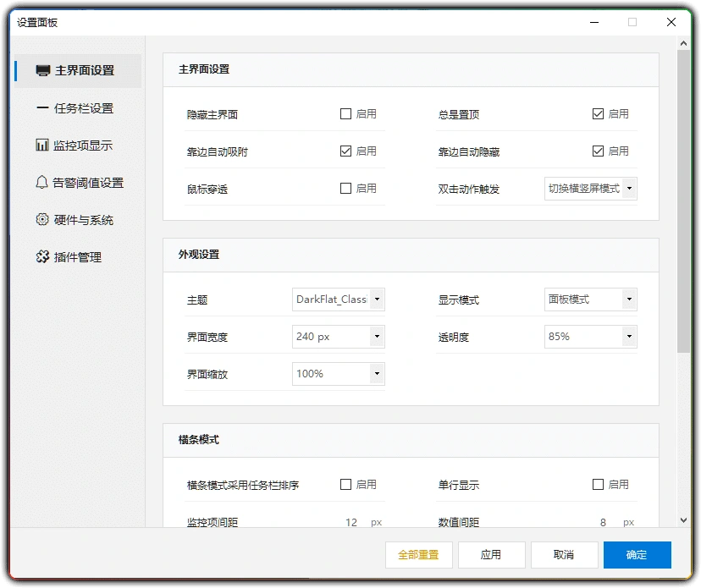Click scrollbar down arrow
Viewport: 701px width, 588px height.
(x=683, y=520)
